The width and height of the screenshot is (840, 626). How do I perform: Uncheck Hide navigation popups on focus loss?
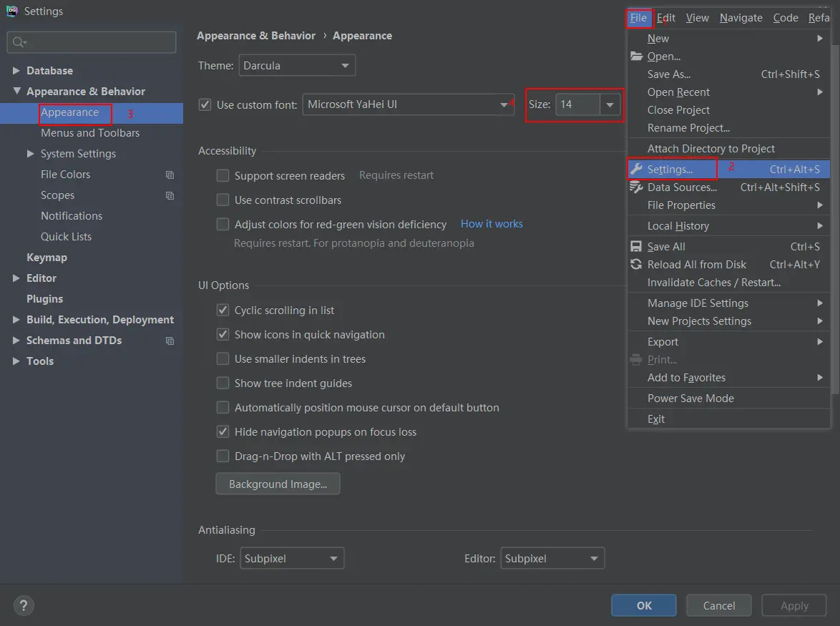coord(223,431)
